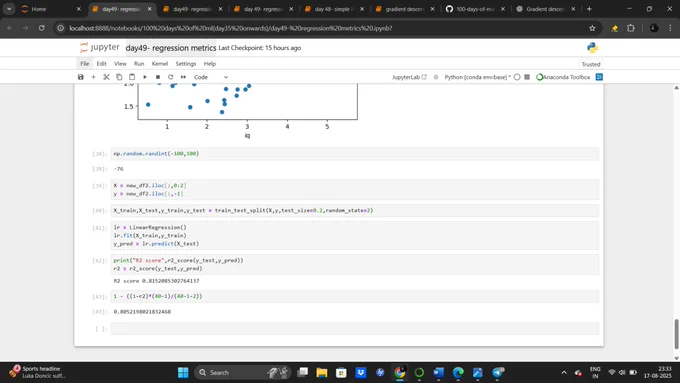Select cell with np.random.randint(-100,100)
Viewport: 680px width, 383px height.
click(x=355, y=154)
